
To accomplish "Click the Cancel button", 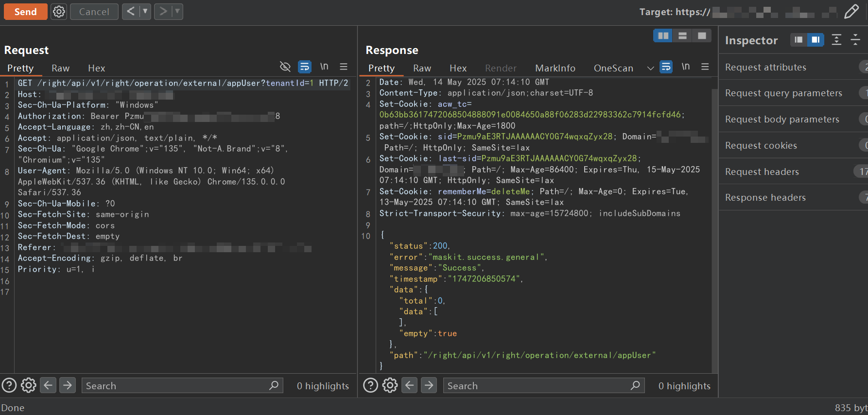I will [x=94, y=12].
